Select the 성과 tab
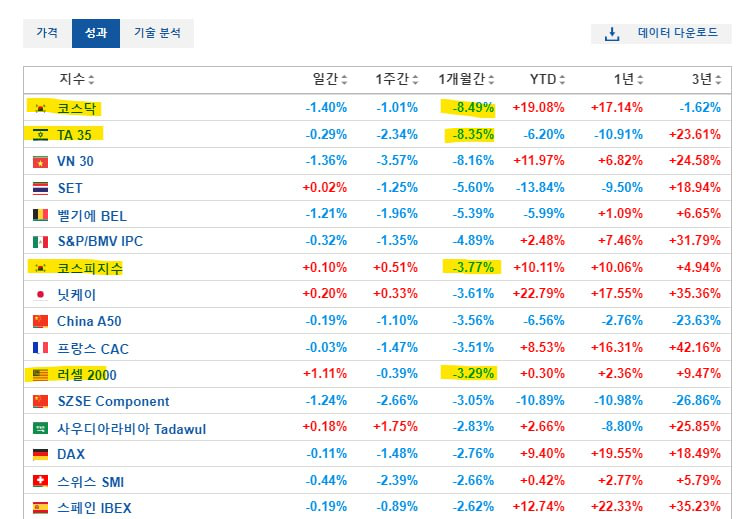 (x=96, y=33)
